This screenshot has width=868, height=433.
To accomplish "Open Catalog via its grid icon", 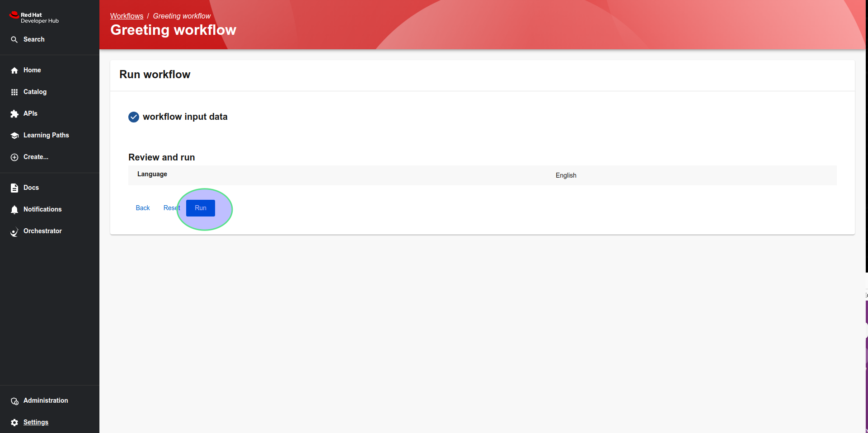I will point(14,92).
